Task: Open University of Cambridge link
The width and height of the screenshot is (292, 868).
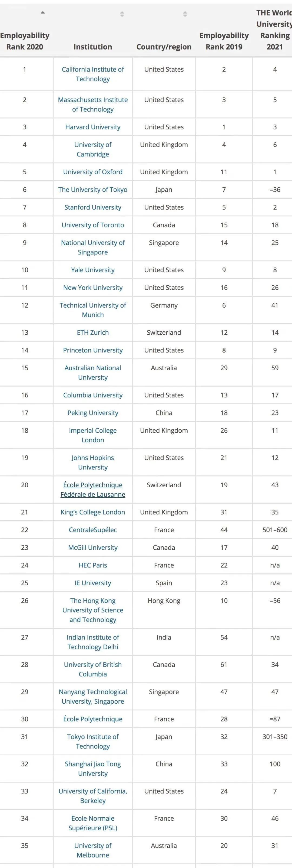Action: pyautogui.click(x=93, y=149)
